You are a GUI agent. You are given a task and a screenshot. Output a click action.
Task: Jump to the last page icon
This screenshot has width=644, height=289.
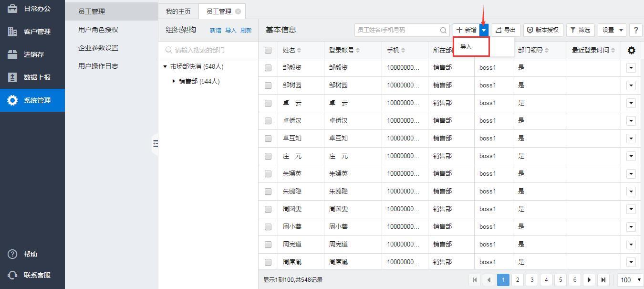click(603, 280)
